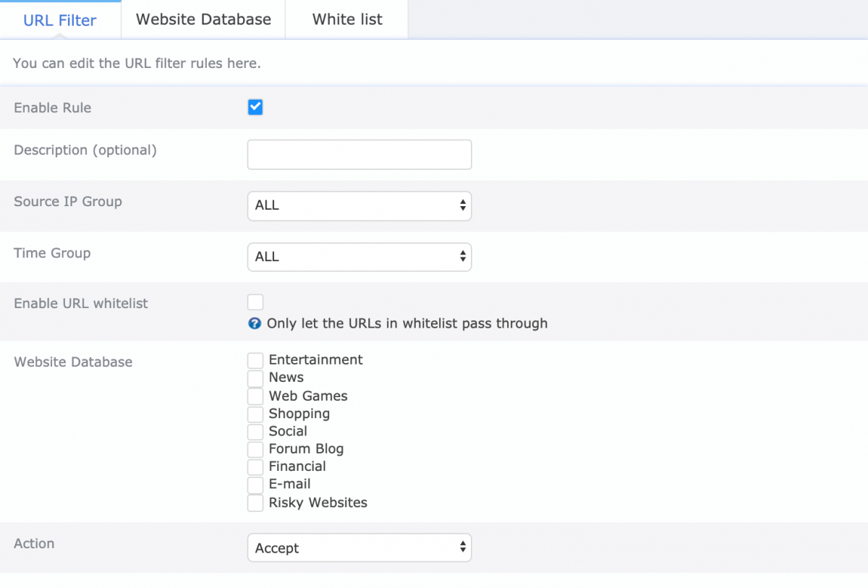
Task: Click the 'Only let the URLs in whitelist' hint
Action: 407,323
